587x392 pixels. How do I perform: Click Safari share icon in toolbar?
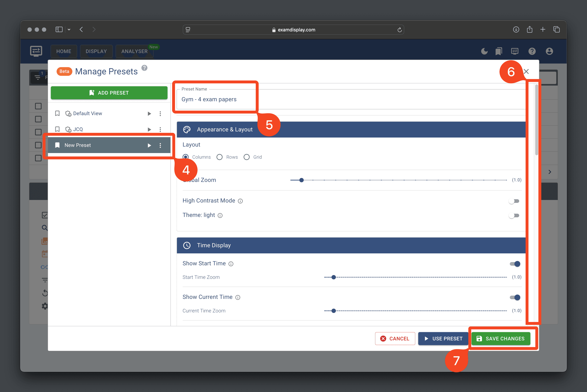coord(529,29)
